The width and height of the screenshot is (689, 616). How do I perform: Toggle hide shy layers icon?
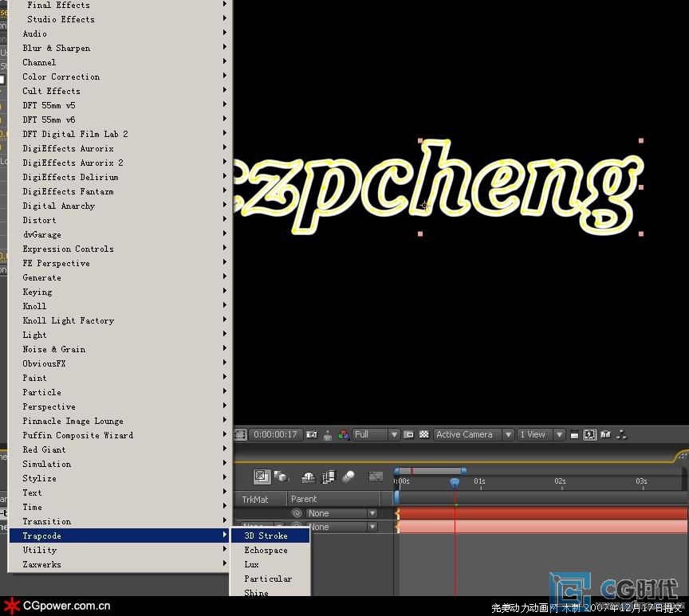click(x=309, y=477)
